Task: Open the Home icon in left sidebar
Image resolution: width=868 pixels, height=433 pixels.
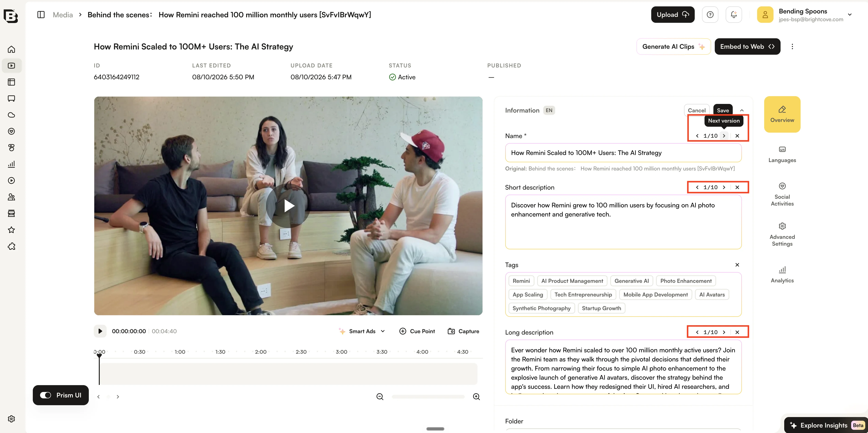Action: pyautogui.click(x=11, y=49)
